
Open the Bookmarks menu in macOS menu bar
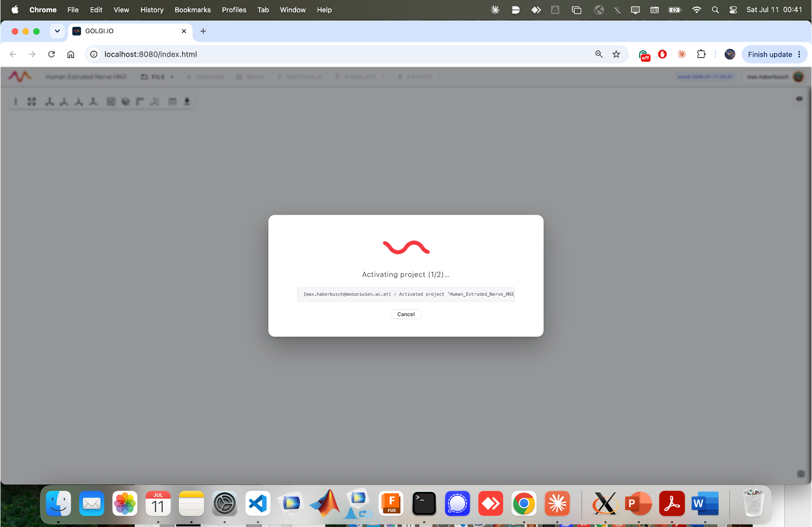pyautogui.click(x=193, y=10)
